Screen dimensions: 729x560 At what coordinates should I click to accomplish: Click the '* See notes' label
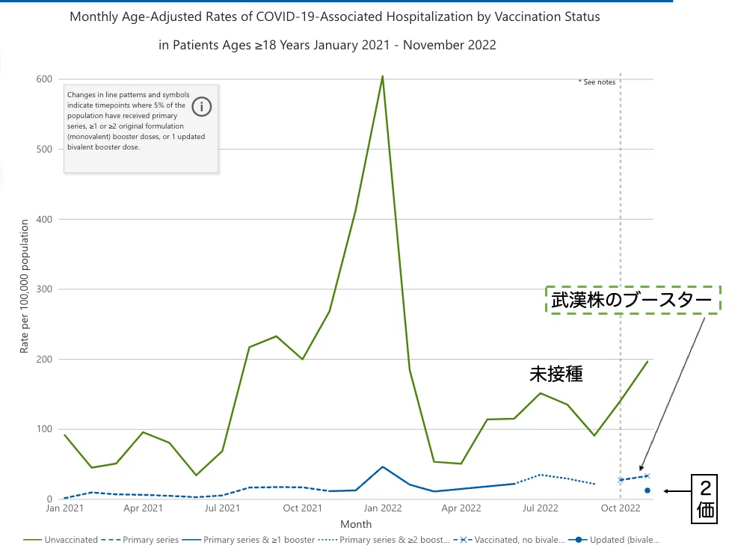597,81
